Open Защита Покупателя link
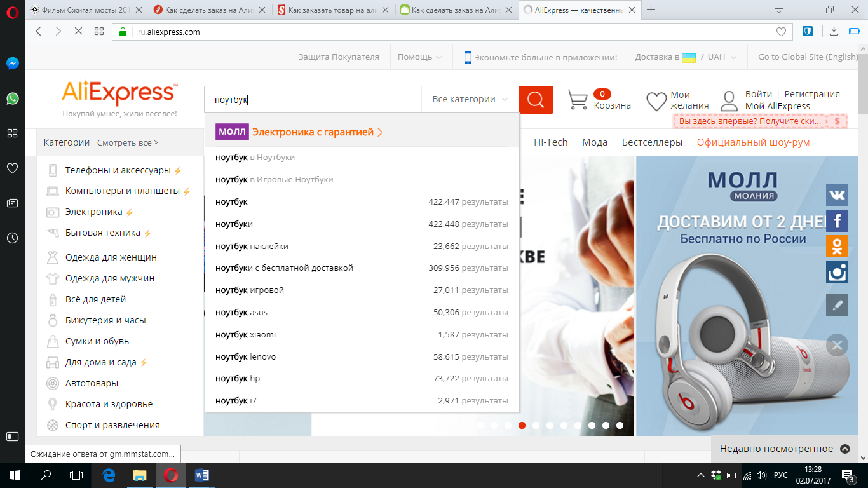The image size is (868, 488). 339,57
